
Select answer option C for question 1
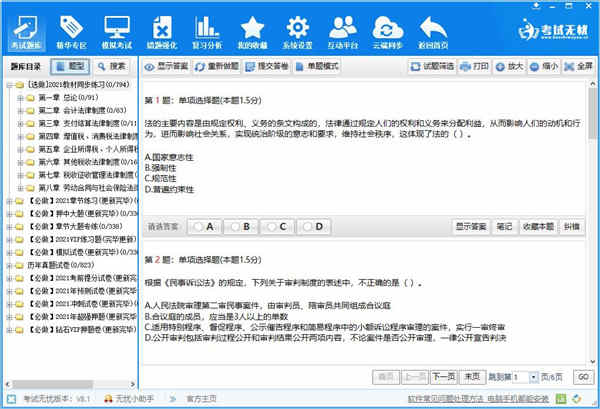click(277, 227)
